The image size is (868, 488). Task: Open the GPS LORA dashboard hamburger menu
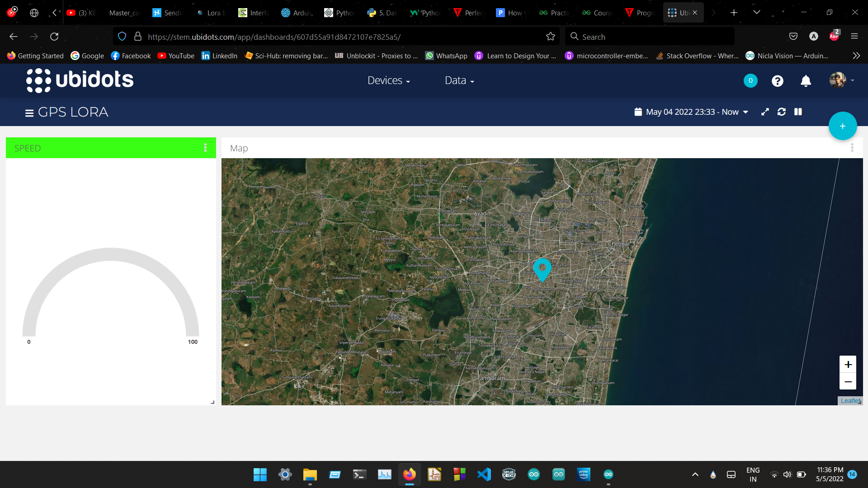pos(28,112)
